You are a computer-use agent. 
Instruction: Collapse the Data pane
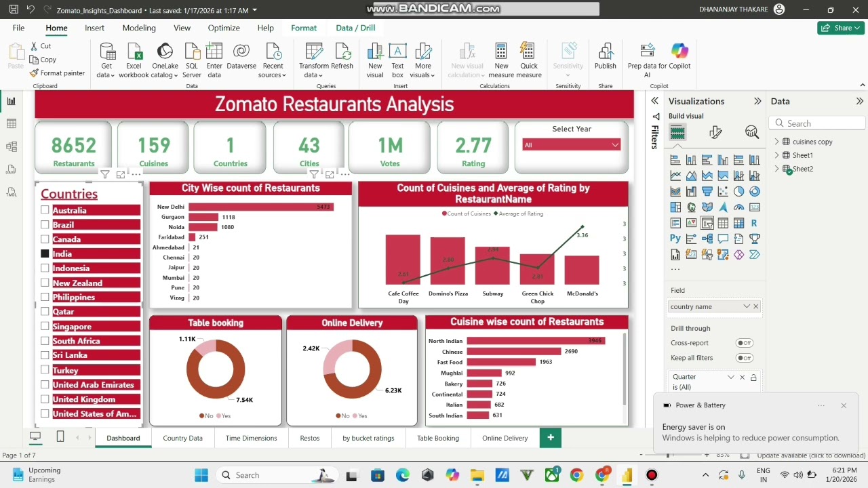coord(860,101)
